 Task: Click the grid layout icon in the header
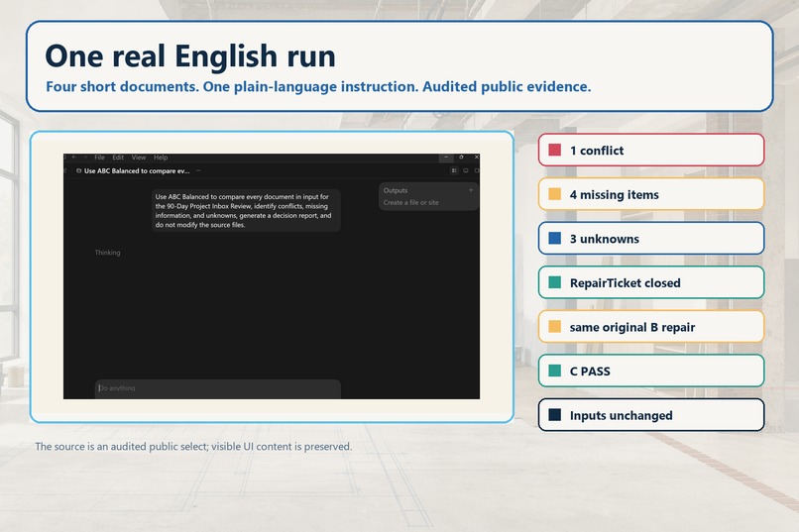pos(454,170)
